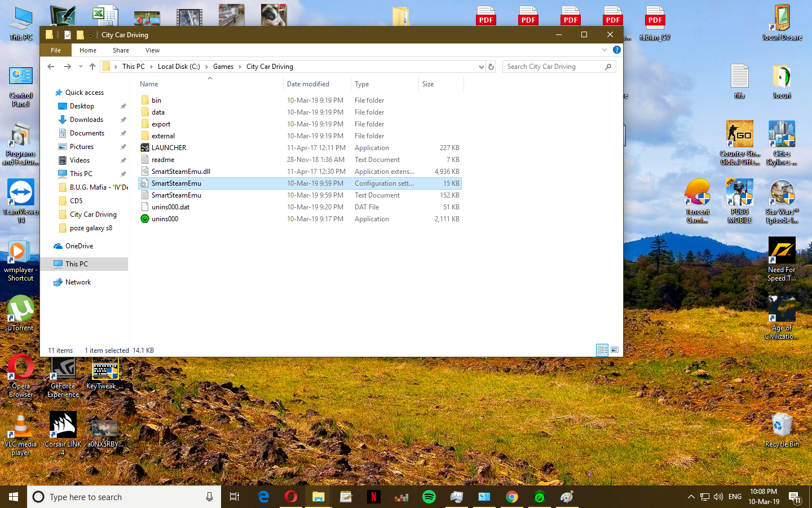The width and height of the screenshot is (812, 508).
Task: Open OneDrive in navigation pane
Action: click(x=79, y=246)
